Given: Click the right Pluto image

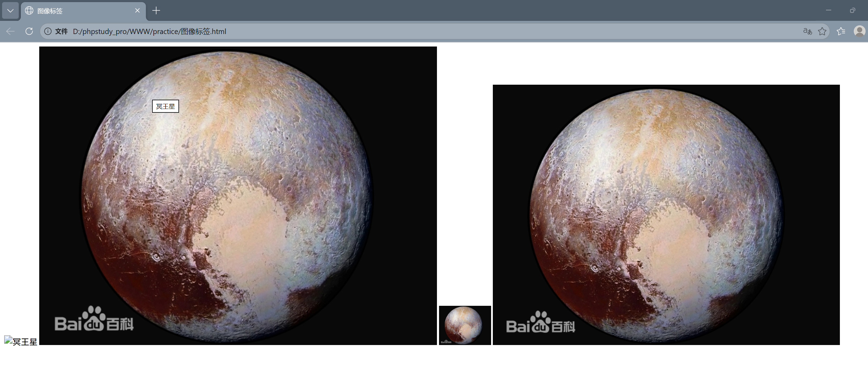Looking at the screenshot, I should point(666,215).
